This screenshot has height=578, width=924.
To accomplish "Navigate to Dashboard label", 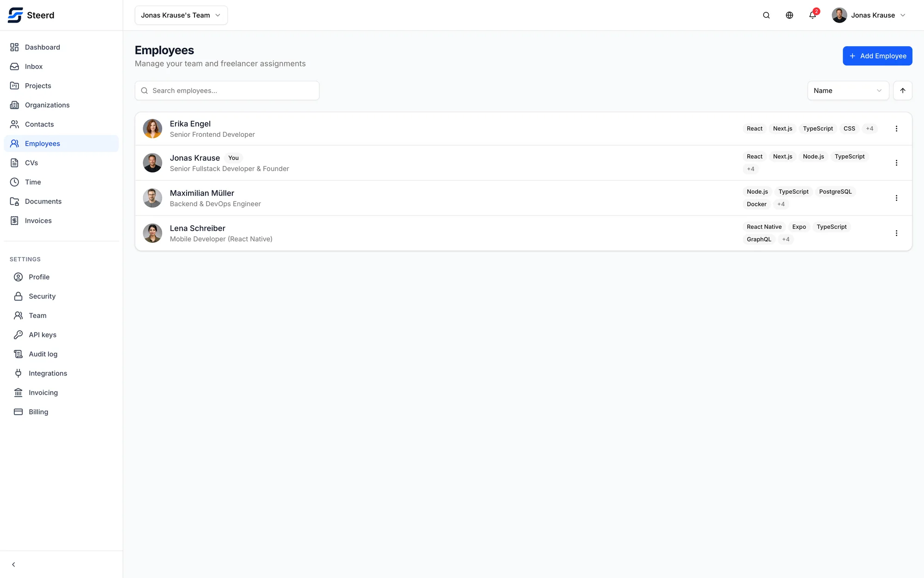I will 43,47.
